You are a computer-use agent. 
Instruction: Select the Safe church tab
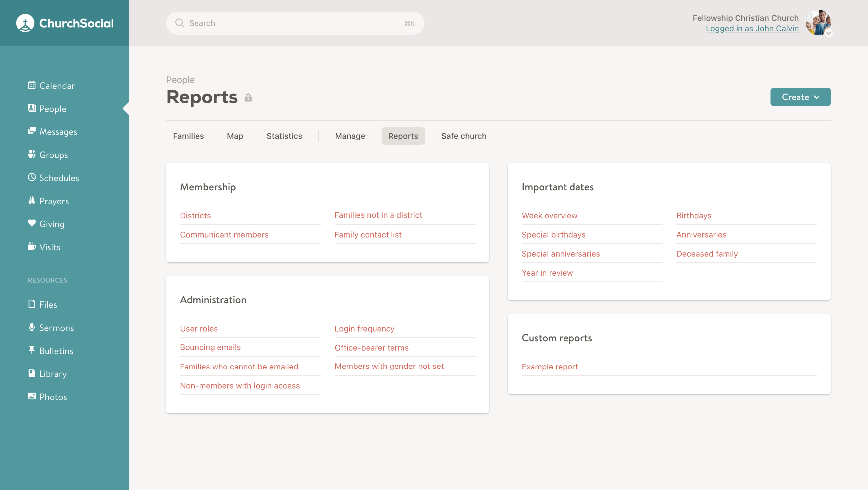[464, 136]
